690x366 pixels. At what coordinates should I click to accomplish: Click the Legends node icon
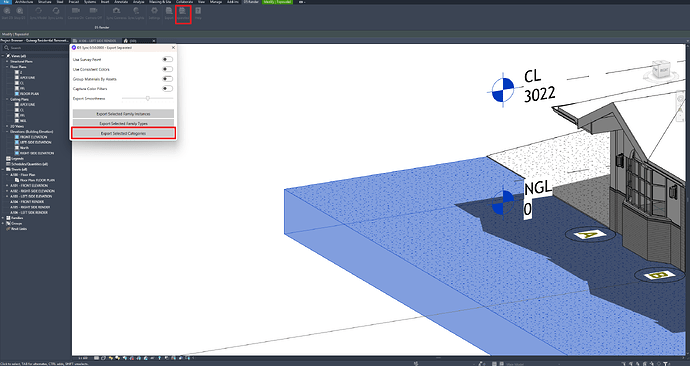[8, 158]
